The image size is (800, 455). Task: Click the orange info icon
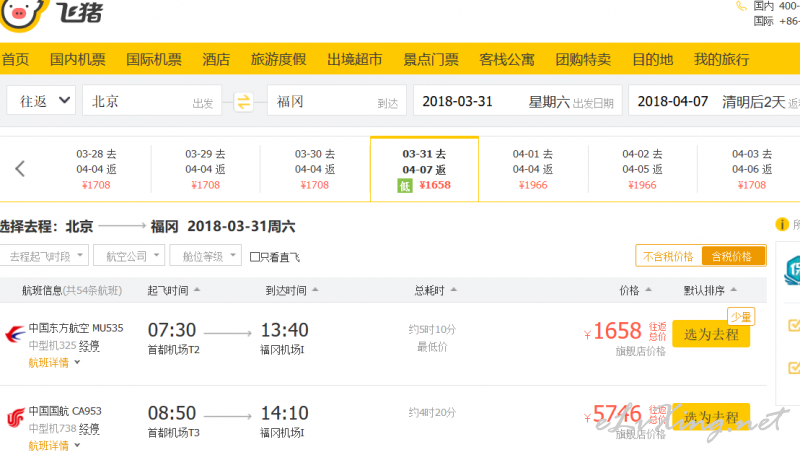click(782, 224)
